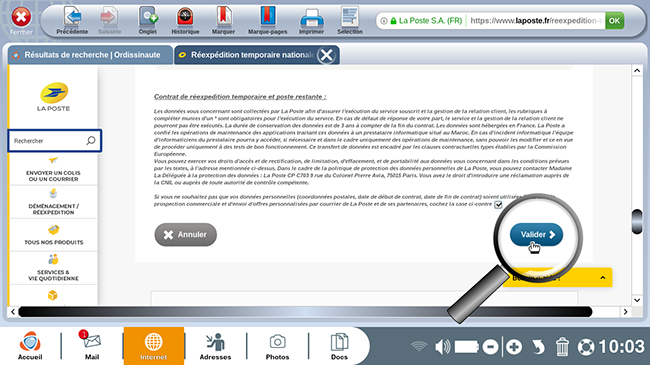Click the Contrat de réexpédition temporaire heading

point(240,97)
